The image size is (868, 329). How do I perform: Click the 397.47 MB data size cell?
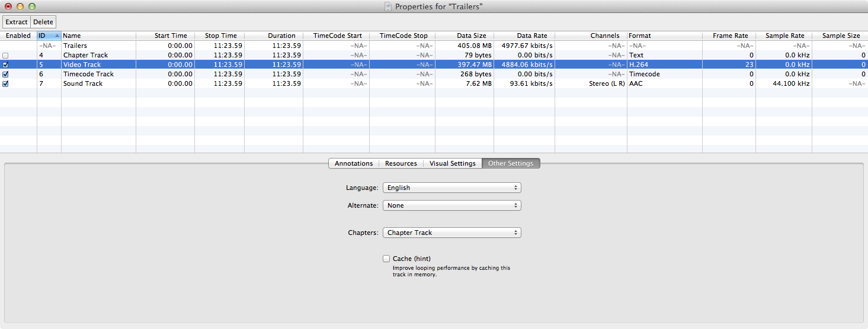coord(474,64)
